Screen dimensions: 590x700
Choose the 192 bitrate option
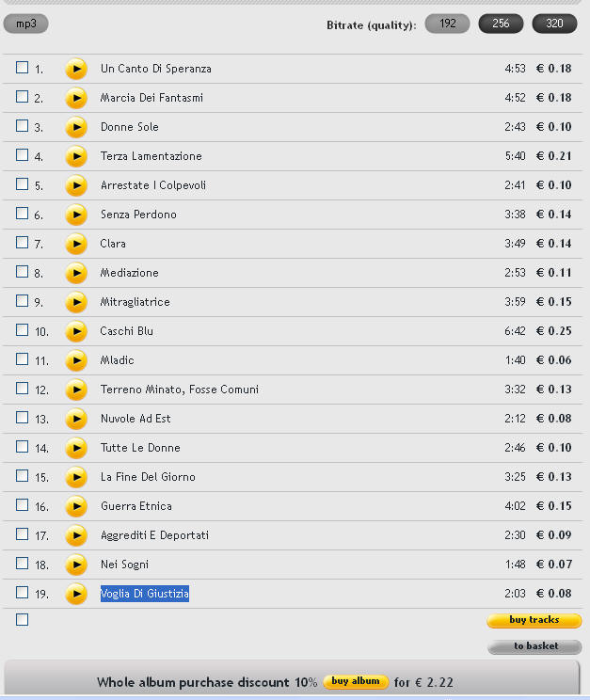448,24
